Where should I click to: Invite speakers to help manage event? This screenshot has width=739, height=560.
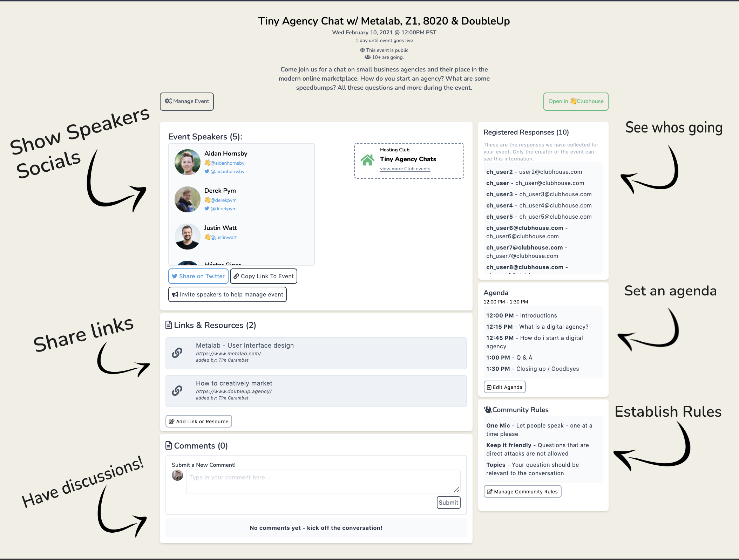click(x=228, y=294)
